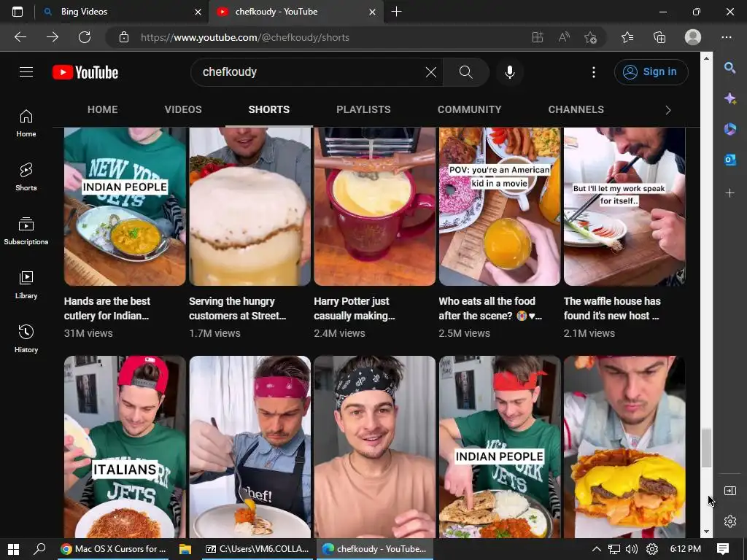Open Edge tab actions menu icon
The height and width of the screenshot is (560, 747).
pos(18,12)
